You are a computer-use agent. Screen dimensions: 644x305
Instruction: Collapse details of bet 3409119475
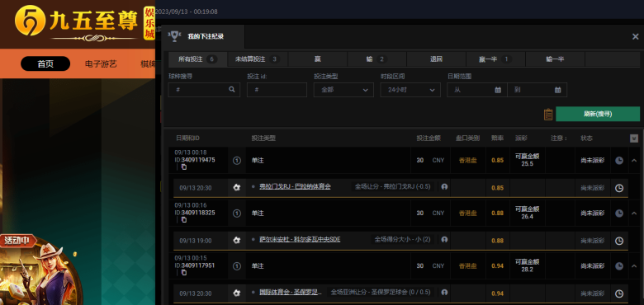click(x=634, y=160)
